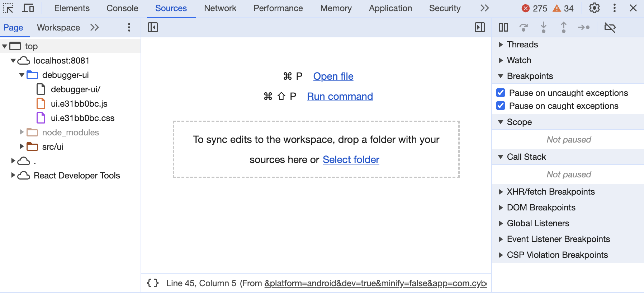Viewport: 644px width, 293px height.
Task: Switch to the Console tab
Action: point(122,8)
